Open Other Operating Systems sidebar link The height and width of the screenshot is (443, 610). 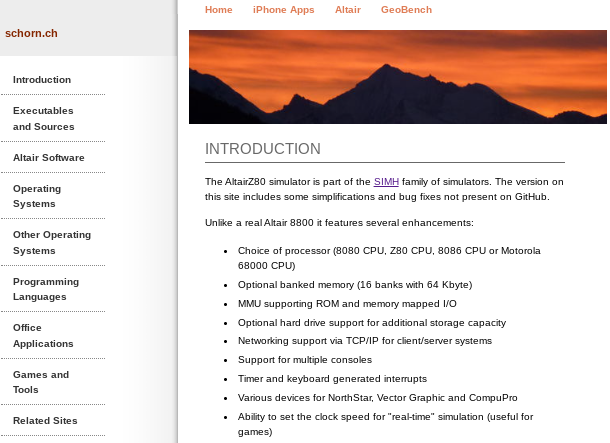(x=52, y=243)
